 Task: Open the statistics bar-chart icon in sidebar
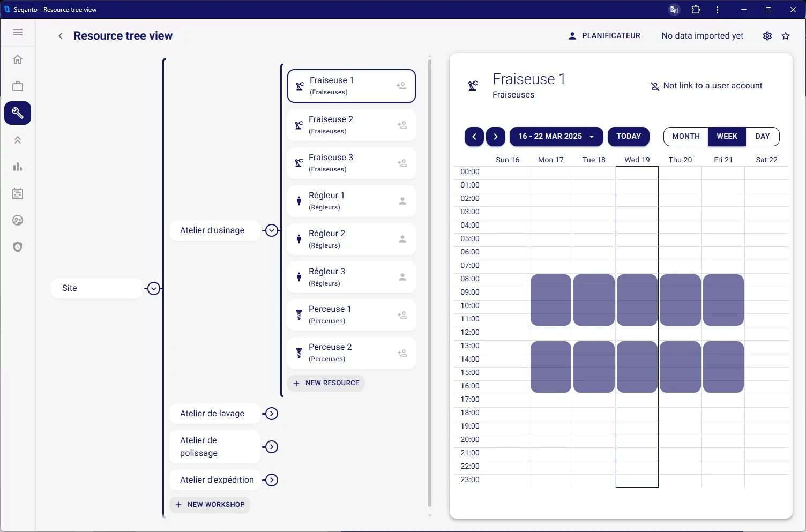pyautogui.click(x=18, y=167)
